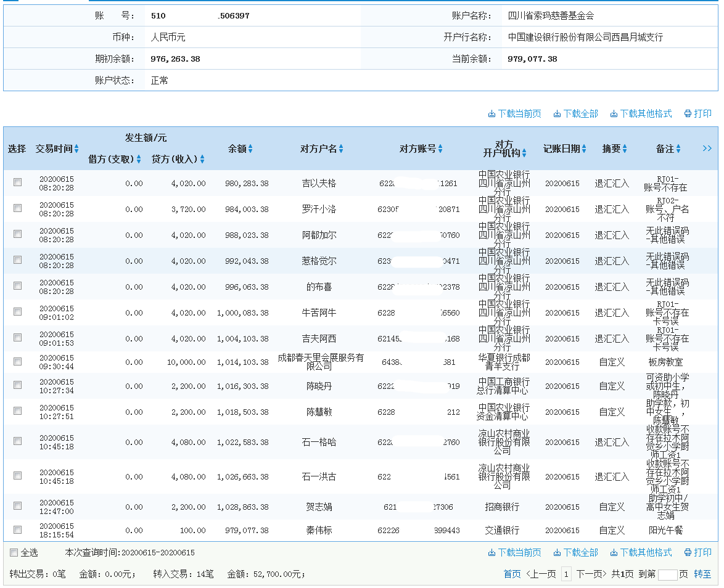Click the page number input field
The width and height of the screenshot is (724, 588).
(667, 574)
